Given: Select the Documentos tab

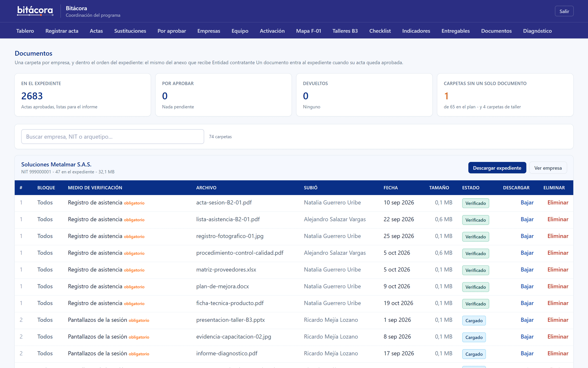Looking at the screenshot, I should pos(496,31).
